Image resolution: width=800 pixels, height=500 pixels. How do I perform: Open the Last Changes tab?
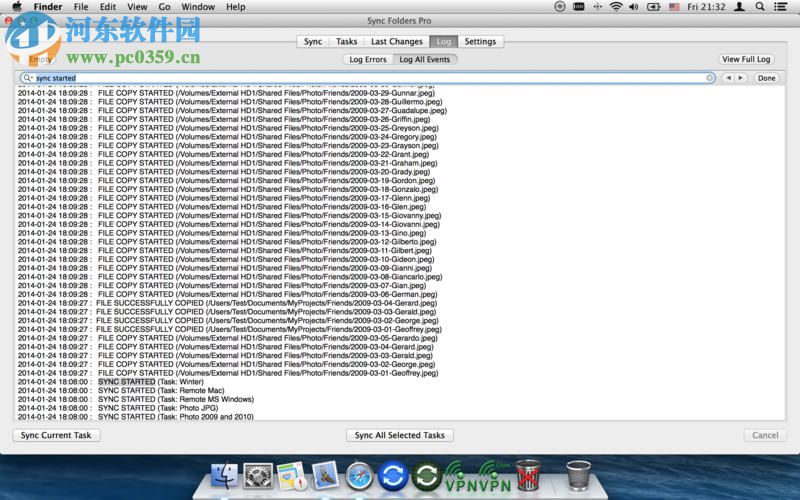pyautogui.click(x=396, y=41)
